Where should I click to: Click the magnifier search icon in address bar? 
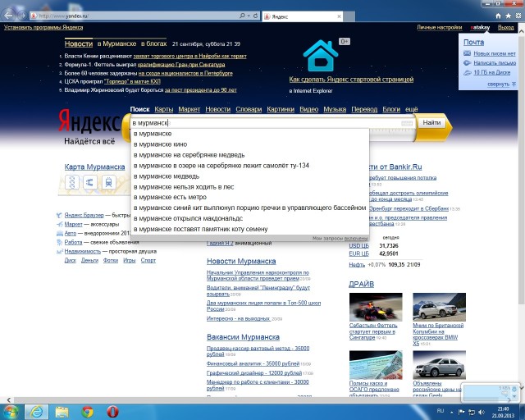pyautogui.click(x=242, y=16)
